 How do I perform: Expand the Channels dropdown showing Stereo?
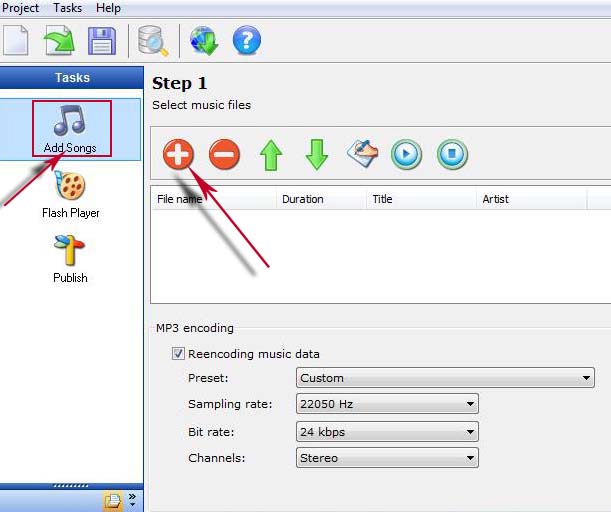click(x=388, y=458)
